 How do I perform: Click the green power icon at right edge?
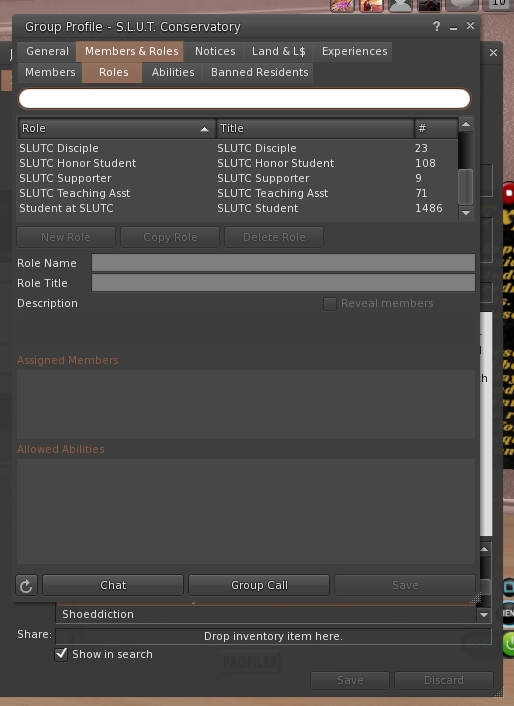click(x=509, y=644)
